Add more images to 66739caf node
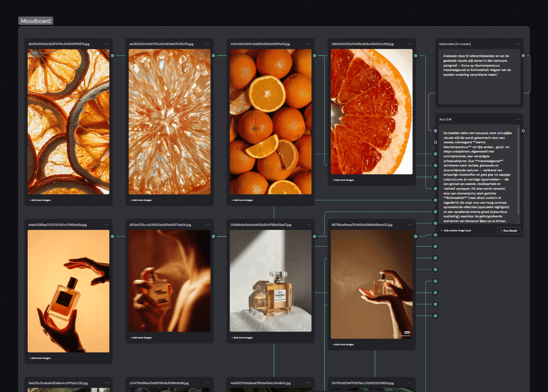Screen dimensions: 548x392 click(x=343, y=345)
